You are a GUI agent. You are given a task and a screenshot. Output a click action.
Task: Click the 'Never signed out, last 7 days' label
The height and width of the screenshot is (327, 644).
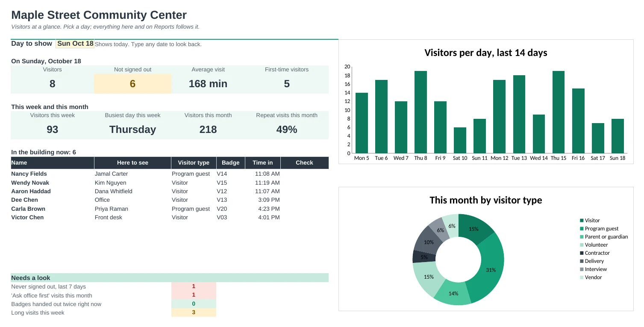(48, 286)
